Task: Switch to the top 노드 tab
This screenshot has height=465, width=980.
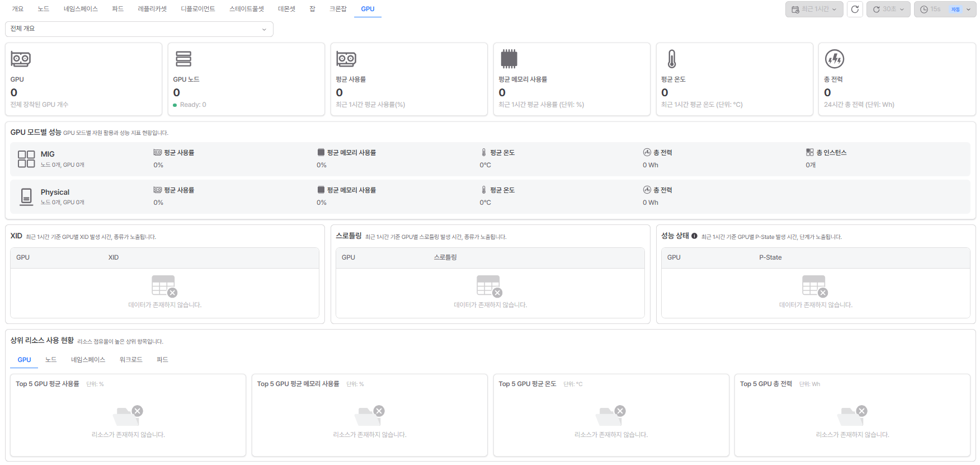Action: (x=44, y=9)
